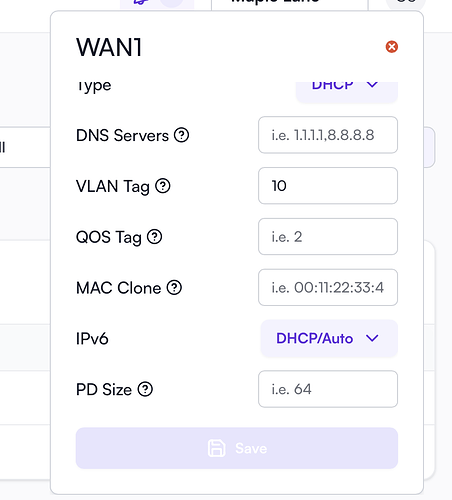This screenshot has width=452, height=500.
Task: Expand the IPv6 DHCP/Auto dropdown
Action: [x=329, y=338]
